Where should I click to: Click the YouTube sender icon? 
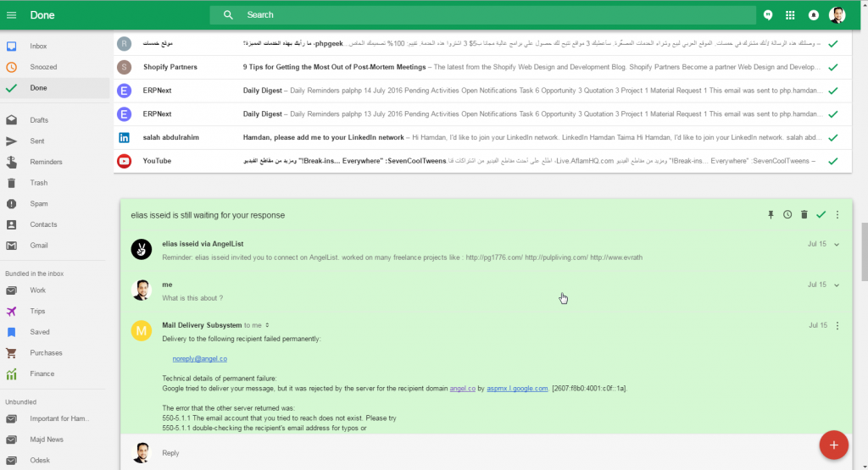click(124, 161)
